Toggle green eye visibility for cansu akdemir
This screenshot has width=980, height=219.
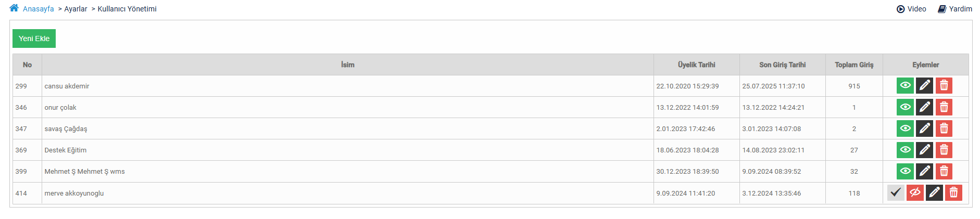[x=905, y=85]
